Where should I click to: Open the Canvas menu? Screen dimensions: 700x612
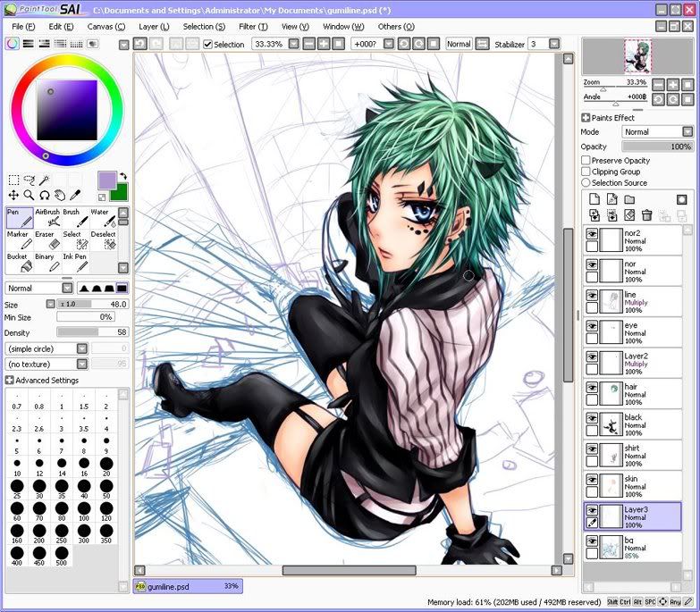106,26
